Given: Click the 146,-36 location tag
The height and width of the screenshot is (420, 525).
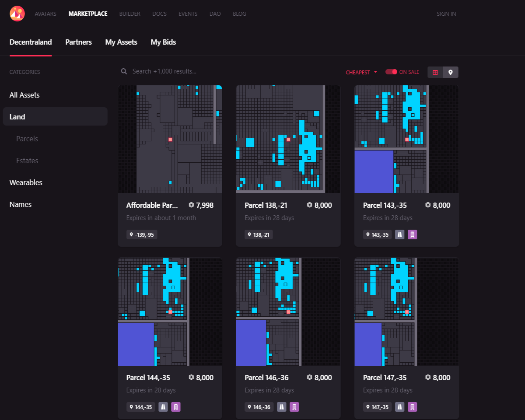Looking at the screenshot, I should pyautogui.click(x=259, y=407).
